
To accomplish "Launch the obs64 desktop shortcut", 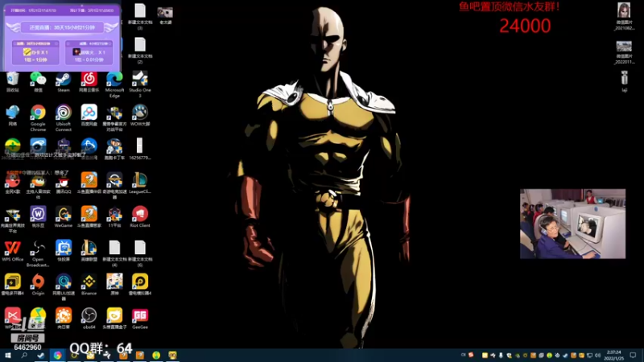I will pos(89,319).
